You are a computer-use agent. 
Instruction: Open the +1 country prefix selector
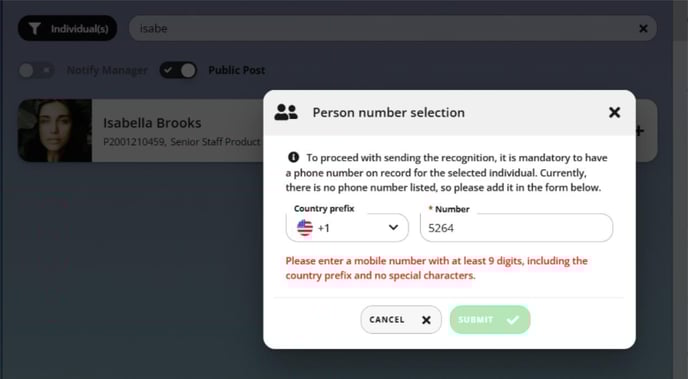click(x=347, y=228)
